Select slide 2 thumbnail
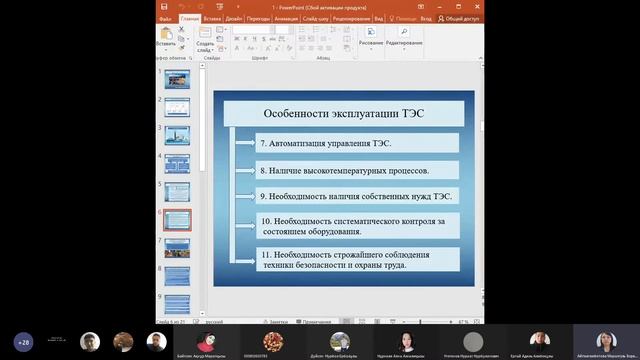 coord(177,107)
